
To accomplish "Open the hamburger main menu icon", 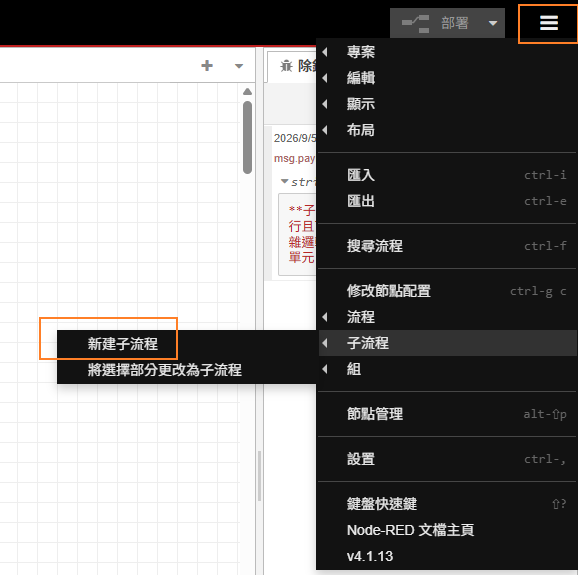I will tap(549, 23).
